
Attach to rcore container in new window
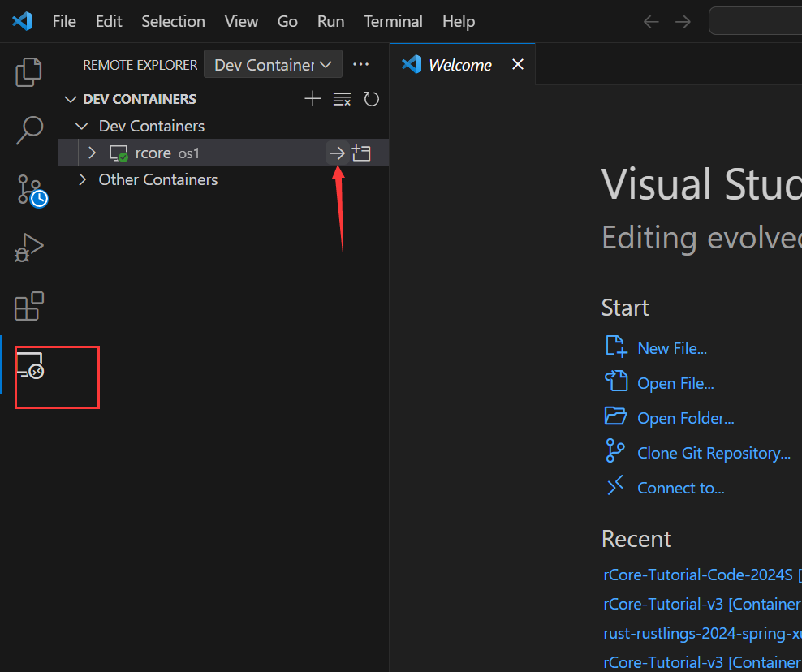(361, 153)
